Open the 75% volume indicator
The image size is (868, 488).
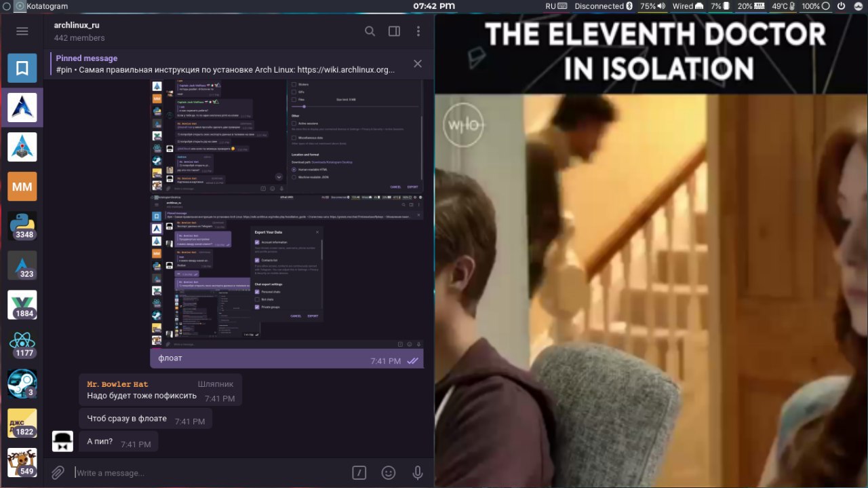click(x=652, y=6)
